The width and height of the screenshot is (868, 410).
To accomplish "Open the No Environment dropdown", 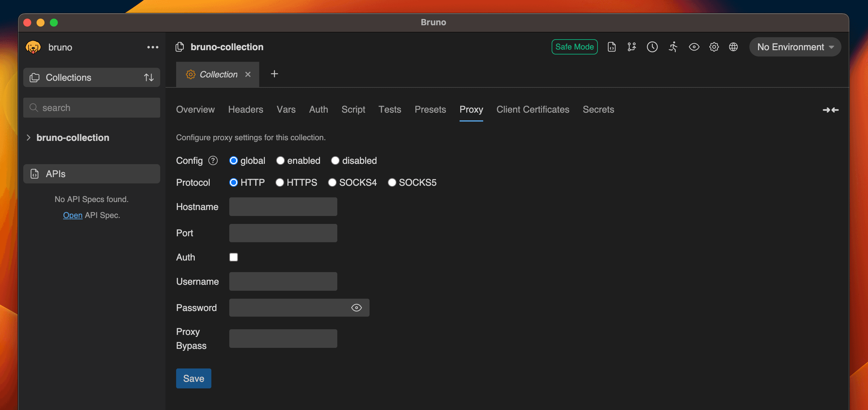I will pyautogui.click(x=795, y=47).
